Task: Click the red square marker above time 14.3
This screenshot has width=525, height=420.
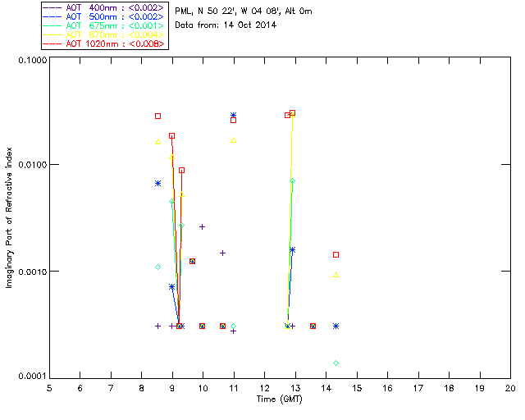Action: (336, 255)
